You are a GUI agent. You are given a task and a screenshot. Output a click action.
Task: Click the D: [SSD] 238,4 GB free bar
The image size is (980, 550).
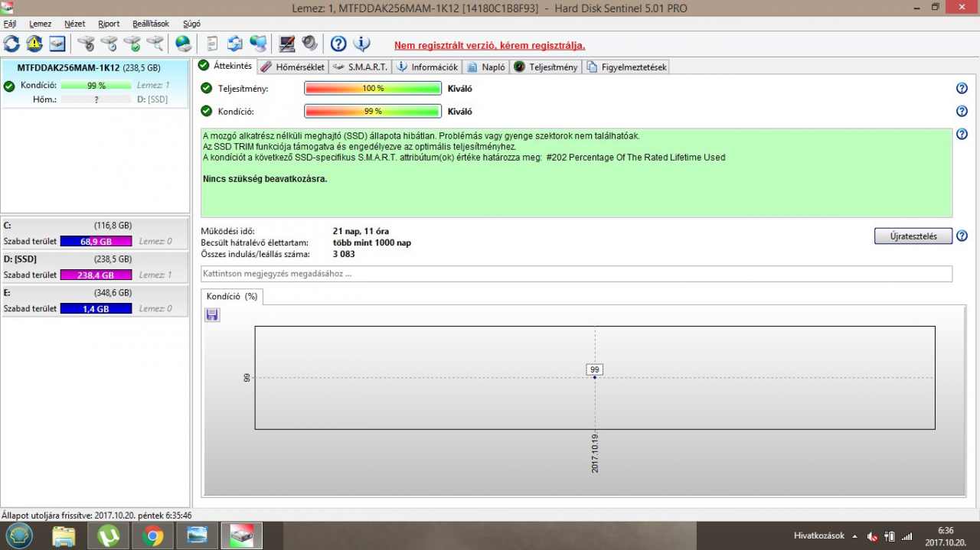pyautogui.click(x=96, y=275)
